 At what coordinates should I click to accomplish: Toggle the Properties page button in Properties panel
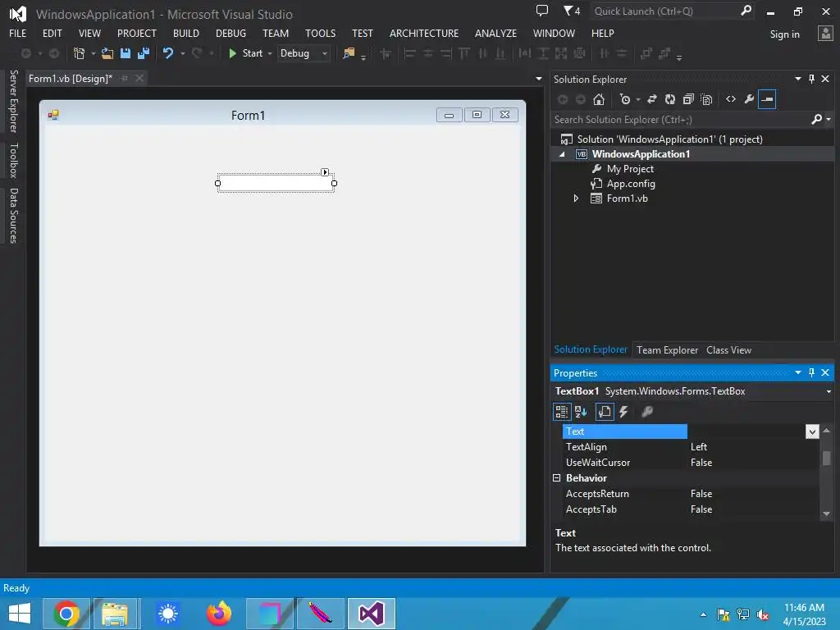tap(605, 412)
